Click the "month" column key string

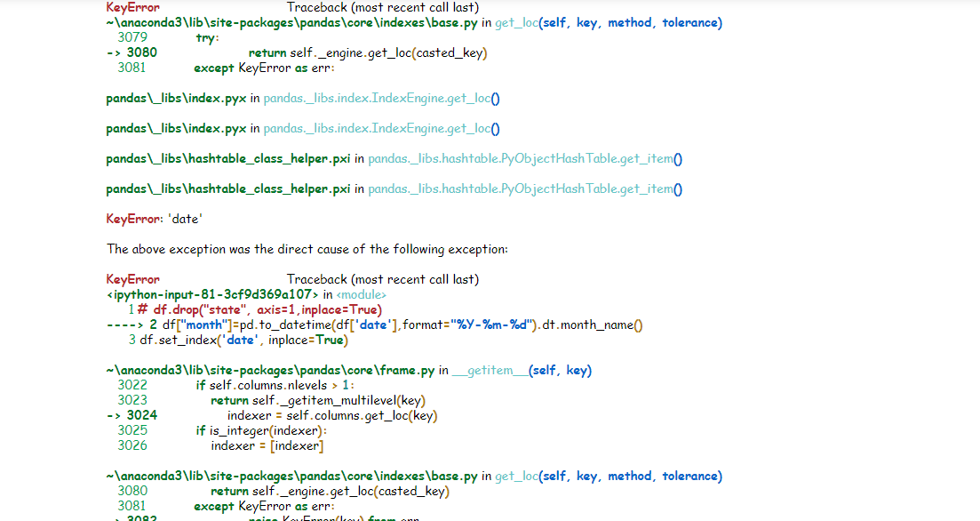coord(204,325)
